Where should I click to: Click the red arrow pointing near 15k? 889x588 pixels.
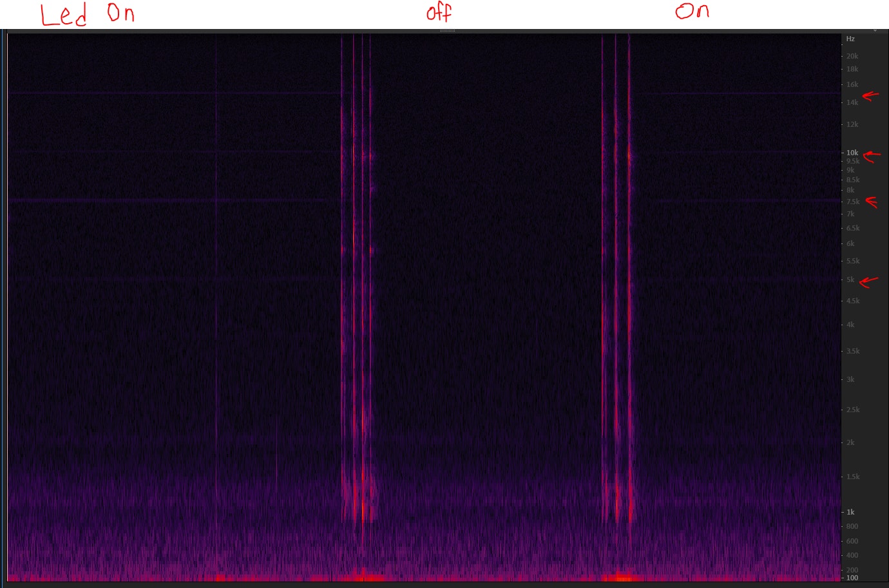(870, 96)
